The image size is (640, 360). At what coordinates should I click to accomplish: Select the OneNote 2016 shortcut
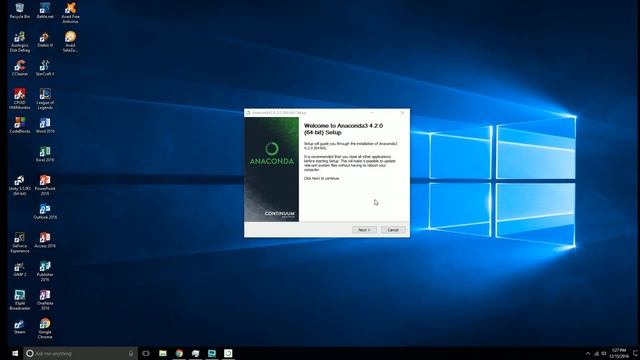(45, 300)
